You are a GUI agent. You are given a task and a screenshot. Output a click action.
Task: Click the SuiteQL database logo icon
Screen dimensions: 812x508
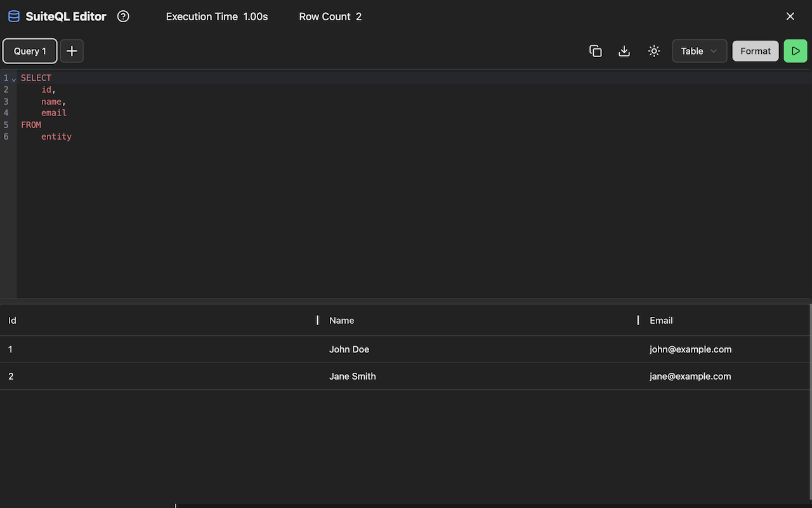pyautogui.click(x=14, y=17)
